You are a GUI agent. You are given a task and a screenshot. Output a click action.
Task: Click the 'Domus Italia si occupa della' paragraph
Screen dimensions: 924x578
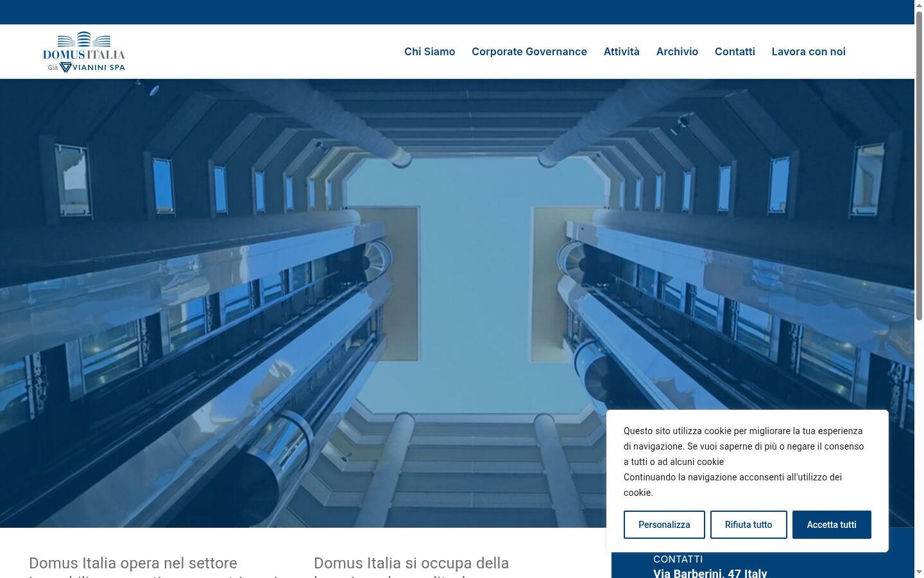point(411,568)
